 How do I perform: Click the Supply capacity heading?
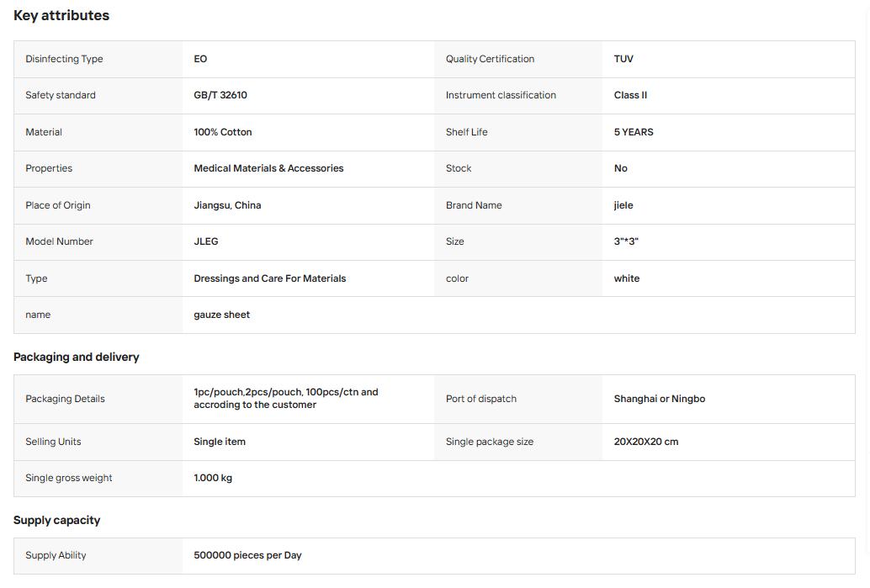coord(56,521)
